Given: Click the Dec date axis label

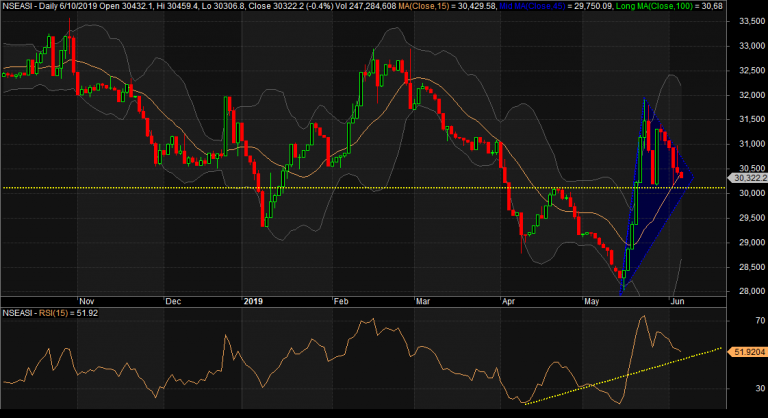Looking at the screenshot, I should tap(173, 301).
